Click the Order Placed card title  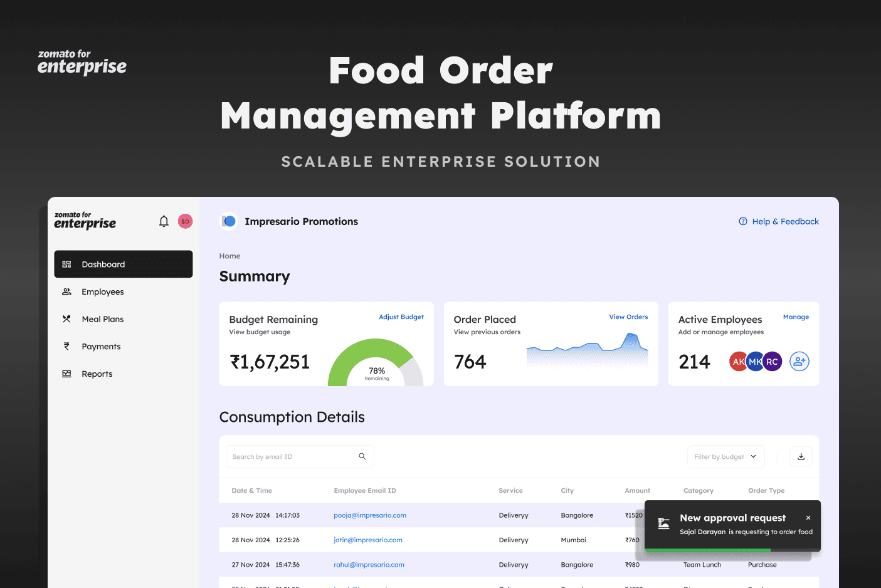click(x=485, y=320)
